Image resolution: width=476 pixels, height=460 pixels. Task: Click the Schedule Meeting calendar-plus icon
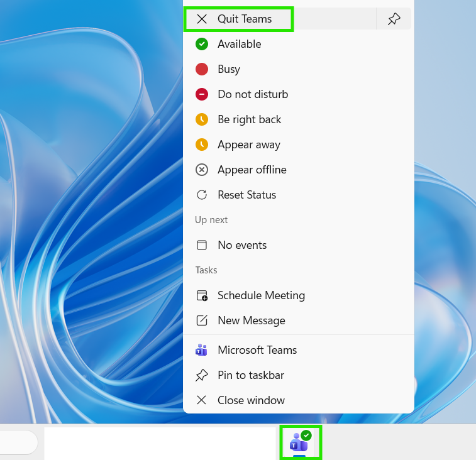point(202,295)
